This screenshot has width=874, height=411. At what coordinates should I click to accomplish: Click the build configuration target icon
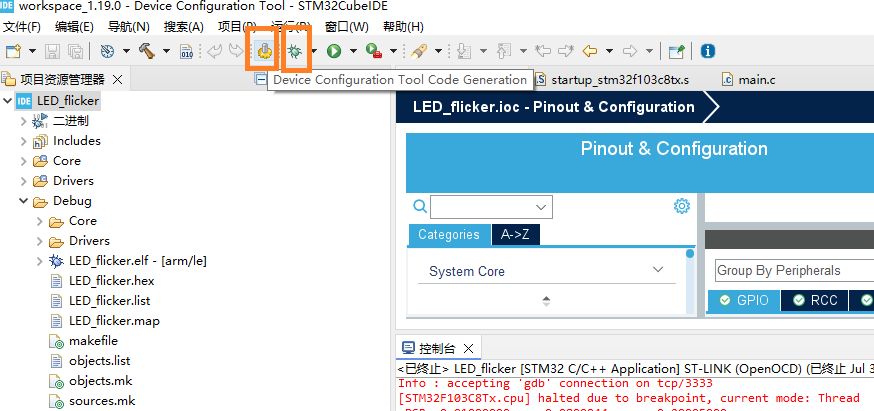coord(108,51)
